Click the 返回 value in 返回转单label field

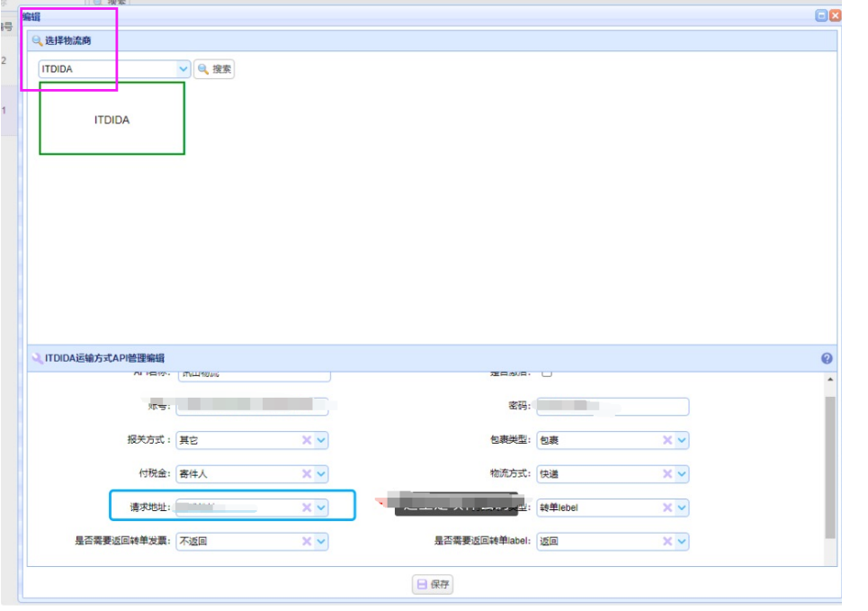click(550, 541)
